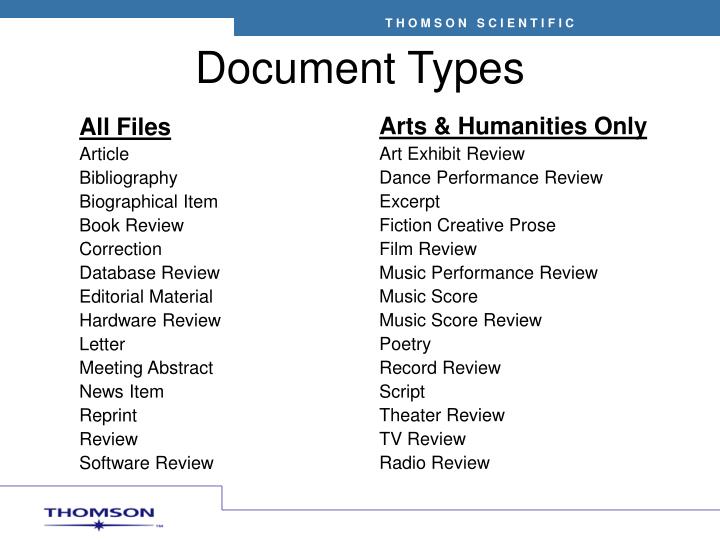Select the 'Arts & Humanities Only' heading
Viewport: 720px width, 540px height.
click(x=513, y=126)
